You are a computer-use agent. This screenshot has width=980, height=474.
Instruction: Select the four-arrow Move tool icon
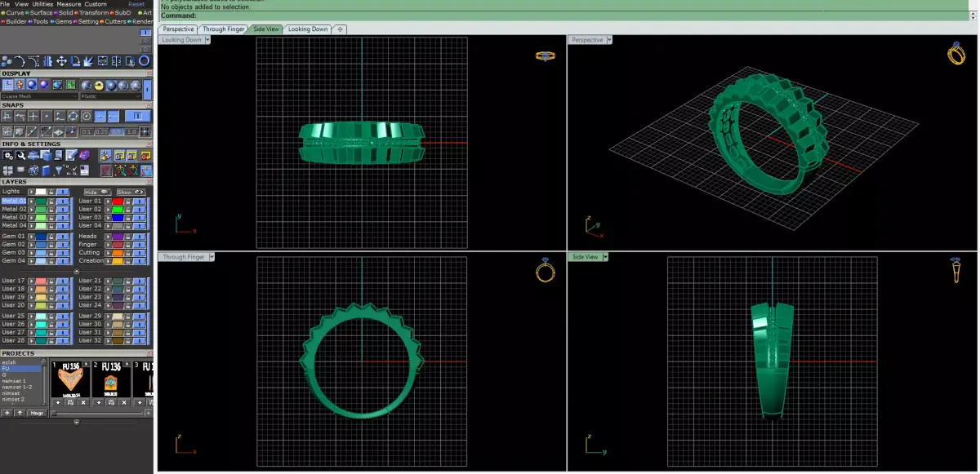click(61, 60)
